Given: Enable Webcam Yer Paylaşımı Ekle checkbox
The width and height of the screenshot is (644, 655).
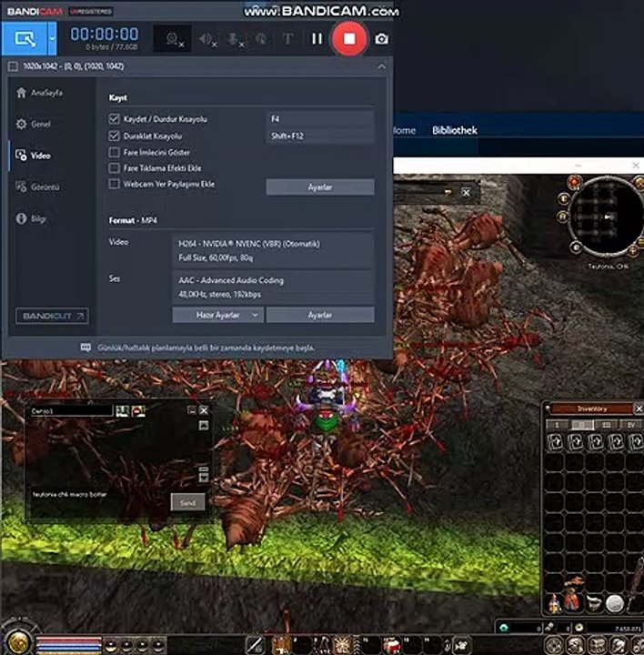Looking at the screenshot, I should [x=114, y=184].
